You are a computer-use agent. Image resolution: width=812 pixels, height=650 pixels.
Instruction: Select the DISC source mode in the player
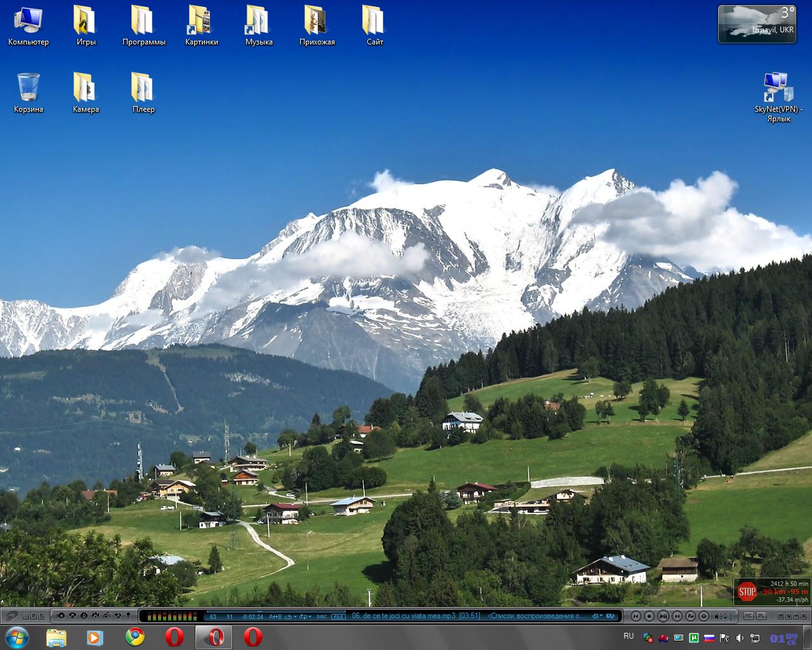pyautogui.click(x=322, y=616)
